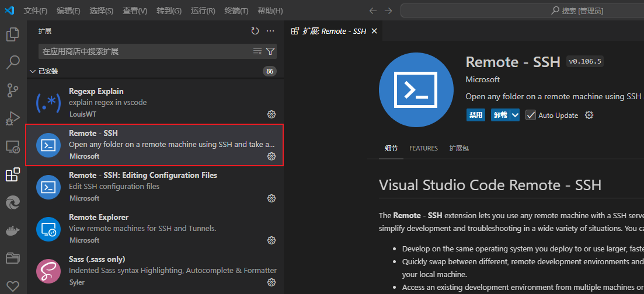The width and height of the screenshot is (644, 294).
Task: Click the 禁用 button
Action: click(476, 115)
